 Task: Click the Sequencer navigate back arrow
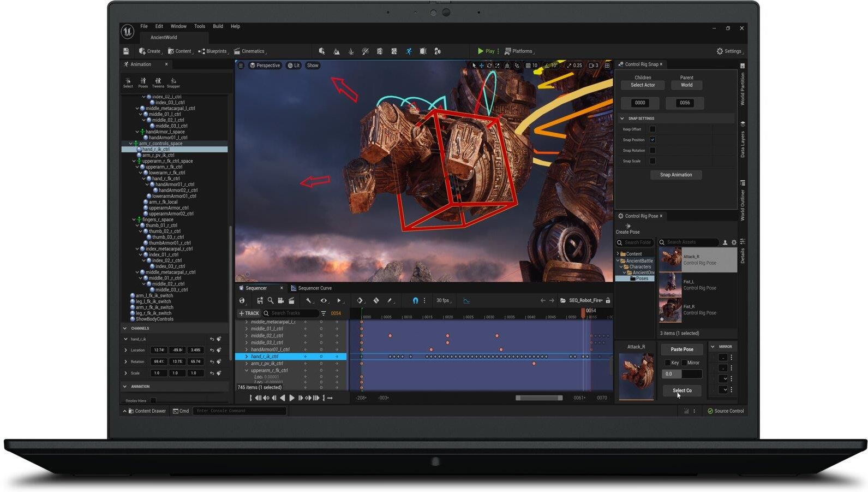[543, 300]
